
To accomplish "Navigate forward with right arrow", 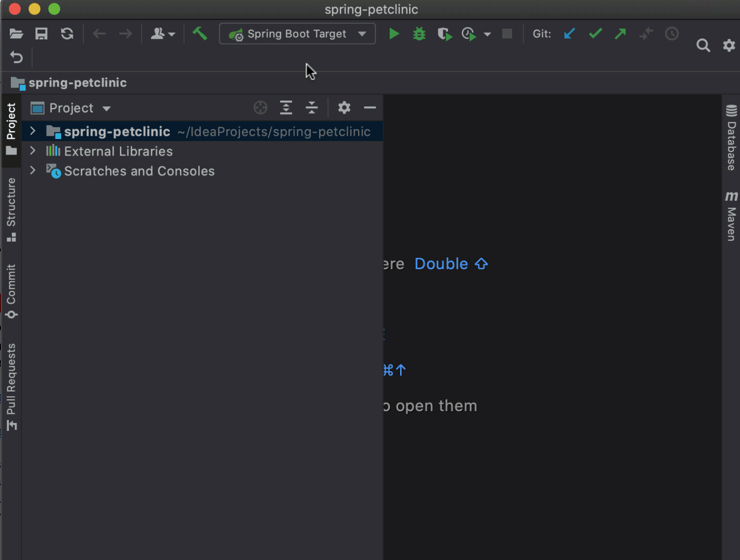I will tap(126, 34).
